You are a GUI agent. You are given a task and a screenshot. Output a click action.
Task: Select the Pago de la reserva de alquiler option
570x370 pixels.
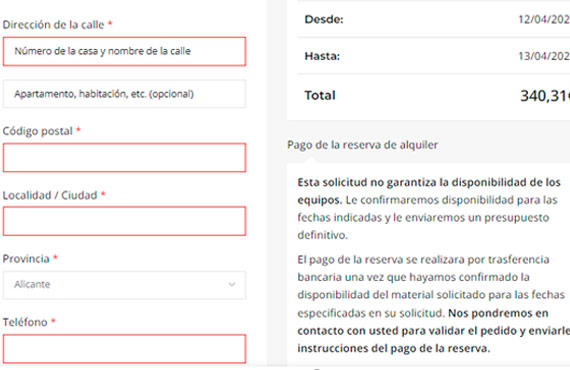pos(362,145)
